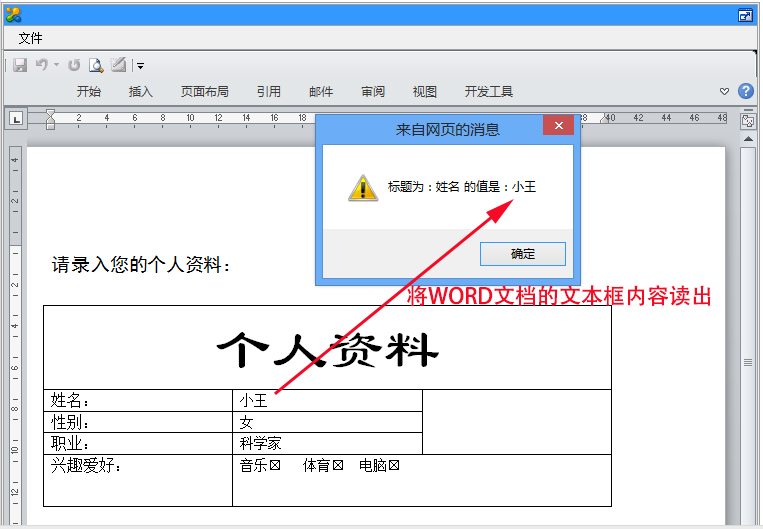Click the full-screen icon in title bar

[745, 15]
